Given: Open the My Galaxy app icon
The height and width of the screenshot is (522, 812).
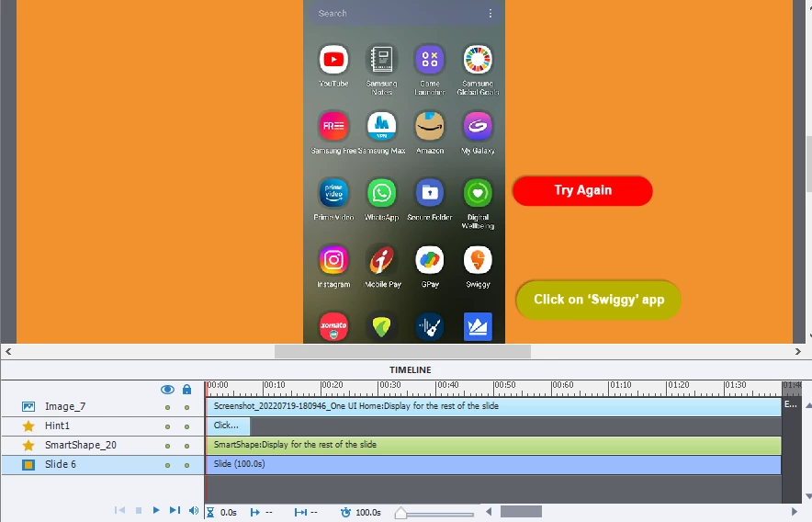Looking at the screenshot, I should point(478,126).
